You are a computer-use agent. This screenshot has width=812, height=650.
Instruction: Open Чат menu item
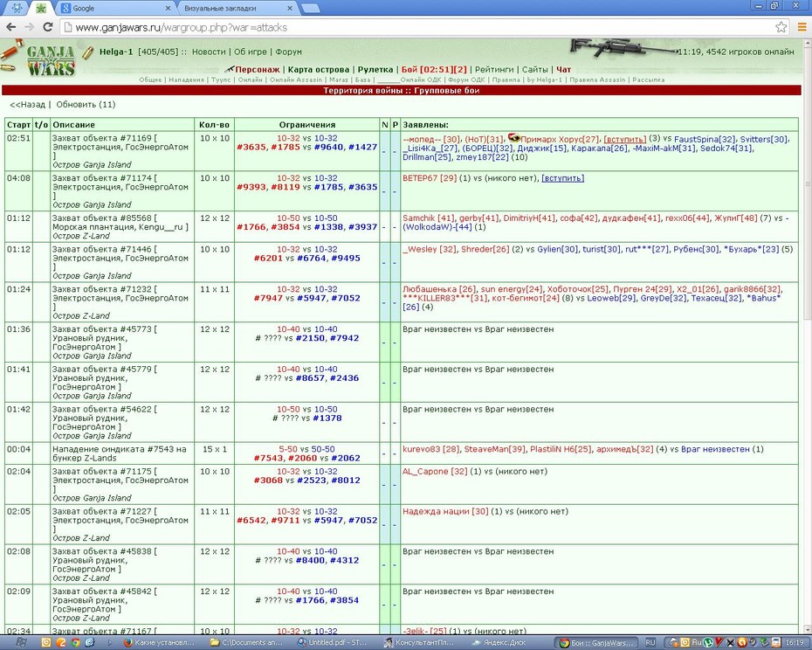pyautogui.click(x=563, y=70)
